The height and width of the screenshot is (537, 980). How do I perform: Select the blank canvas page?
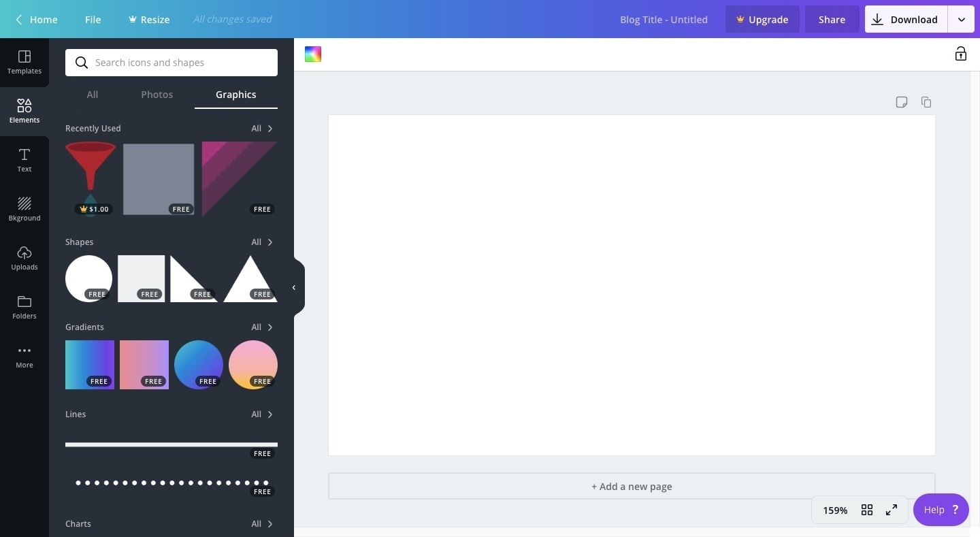pos(632,285)
